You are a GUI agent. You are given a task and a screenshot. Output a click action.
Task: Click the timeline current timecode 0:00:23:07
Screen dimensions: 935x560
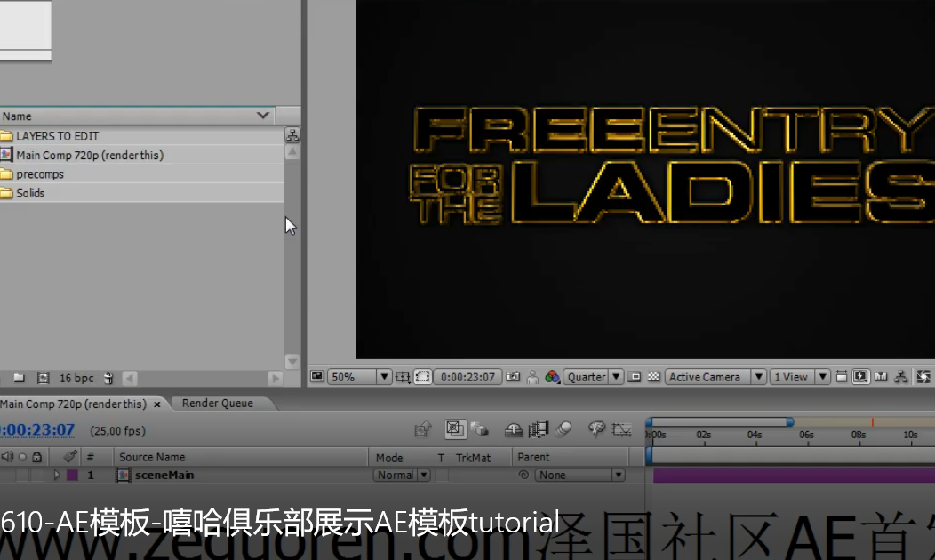[x=37, y=429]
